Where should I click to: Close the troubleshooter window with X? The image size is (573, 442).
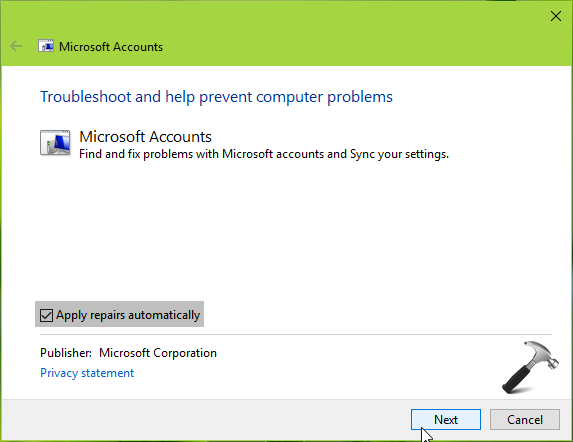click(x=556, y=16)
